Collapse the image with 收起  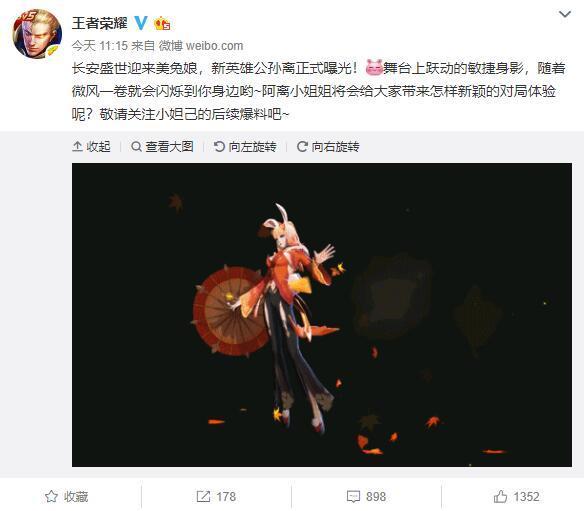pyautogui.click(x=92, y=147)
